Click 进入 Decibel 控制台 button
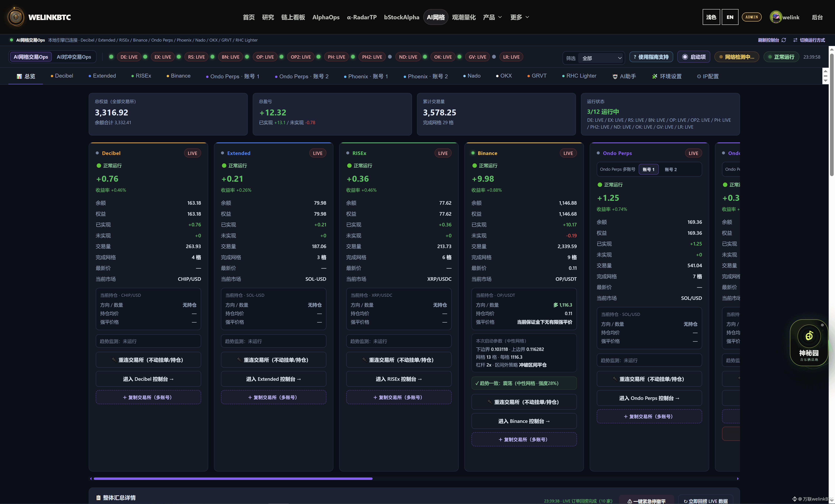 pyautogui.click(x=148, y=379)
